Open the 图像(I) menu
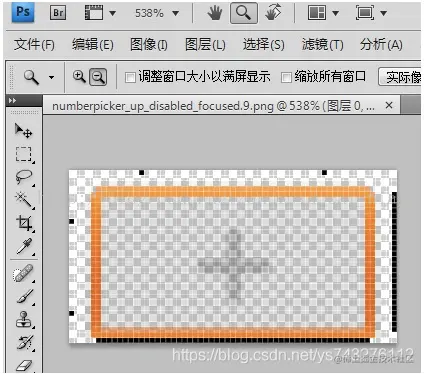424x374 pixels. tap(149, 44)
